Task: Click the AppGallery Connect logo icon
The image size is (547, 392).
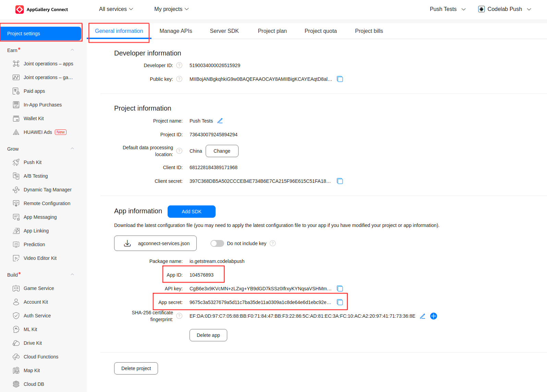Action: pyautogui.click(x=20, y=9)
